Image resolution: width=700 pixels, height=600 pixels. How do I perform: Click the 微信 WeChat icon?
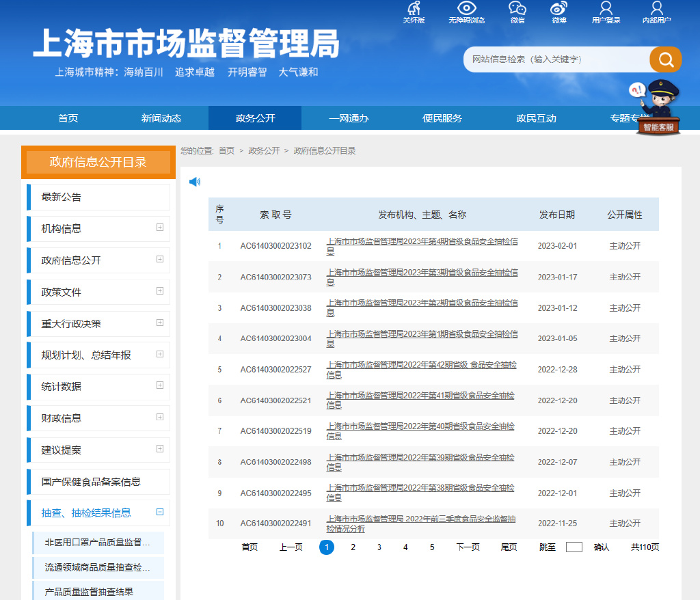[517, 9]
